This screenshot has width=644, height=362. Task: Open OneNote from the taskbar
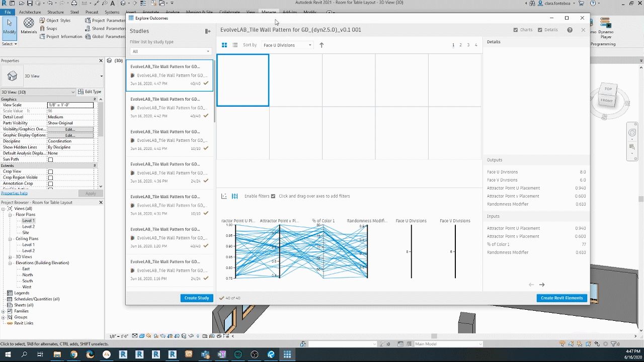(x=222, y=354)
